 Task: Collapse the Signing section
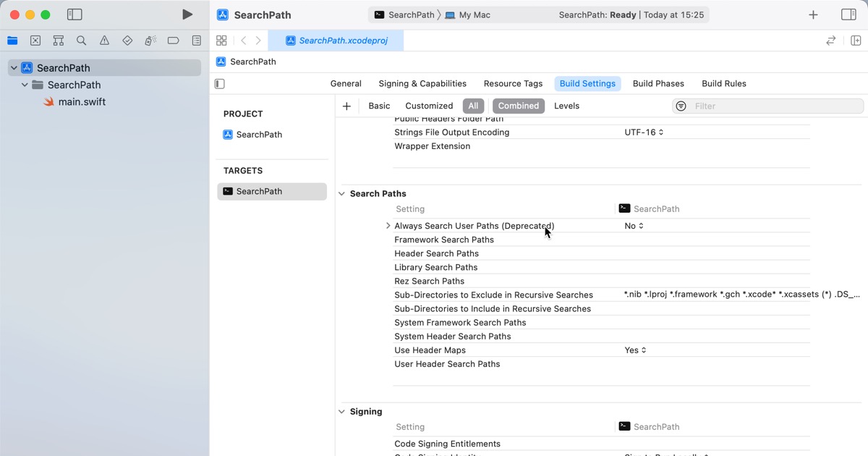pos(342,412)
